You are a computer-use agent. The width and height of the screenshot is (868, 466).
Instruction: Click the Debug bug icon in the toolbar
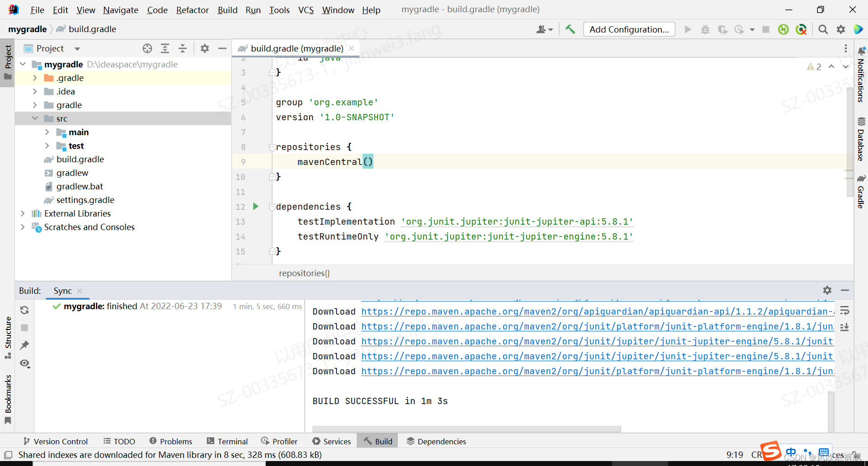[705, 29]
